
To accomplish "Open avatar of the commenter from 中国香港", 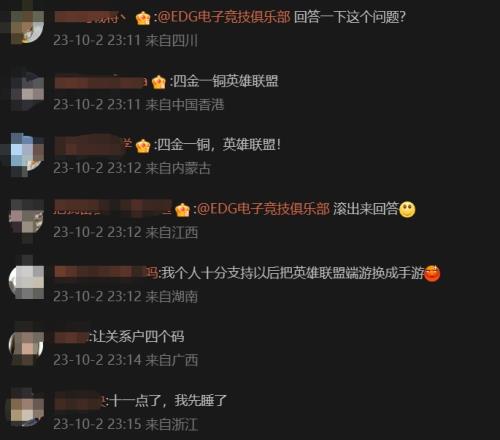I will [x=27, y=91].
